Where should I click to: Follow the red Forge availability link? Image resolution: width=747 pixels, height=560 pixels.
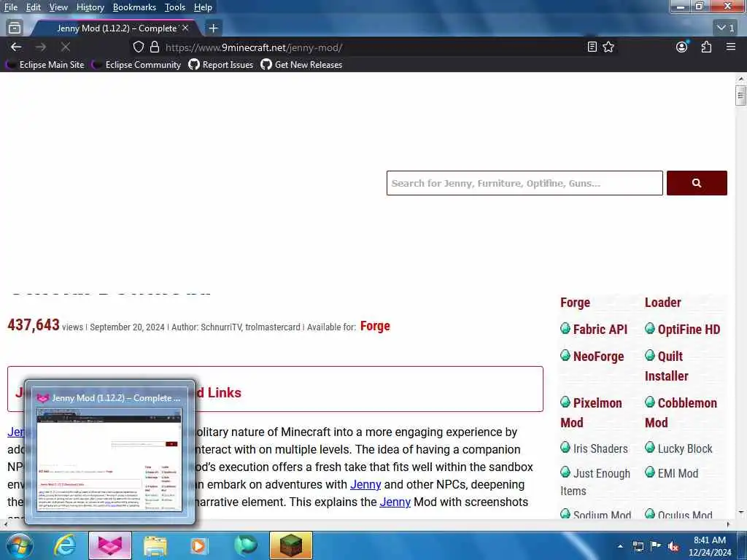click(x=375, y=326)
